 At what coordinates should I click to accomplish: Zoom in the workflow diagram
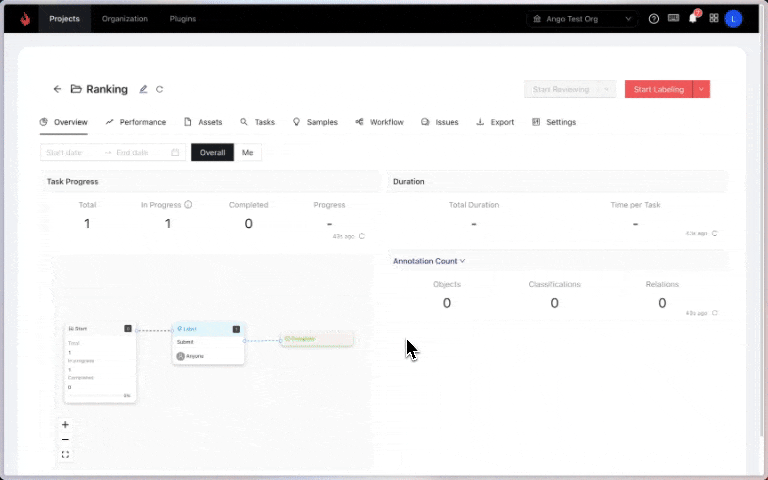pyautogui.click(x=65, y=425)
